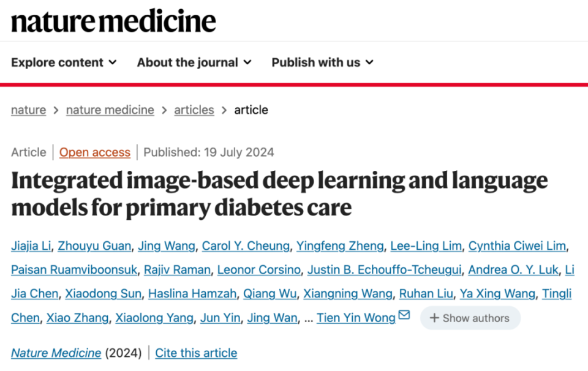
Task: Click the nature medicine logo
Action: [113, 21]
